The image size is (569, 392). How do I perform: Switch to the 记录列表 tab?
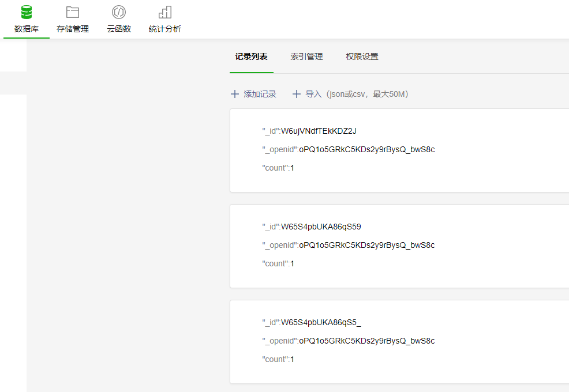pos(251,56)
